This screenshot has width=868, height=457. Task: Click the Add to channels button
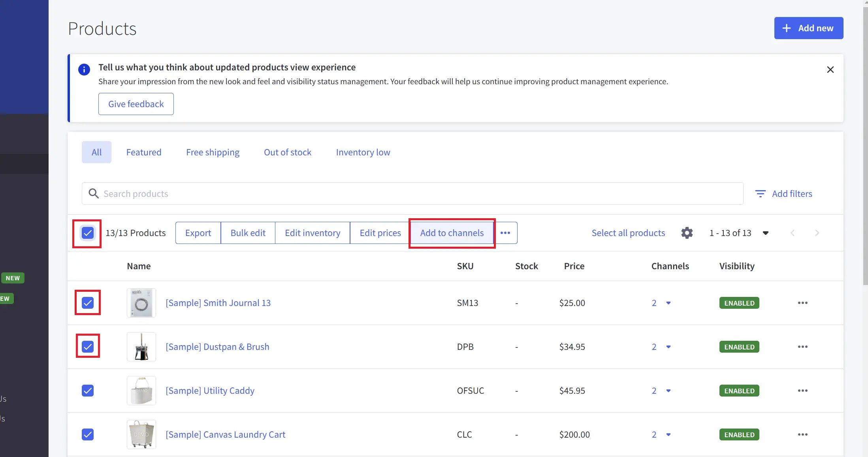point(452,232)
